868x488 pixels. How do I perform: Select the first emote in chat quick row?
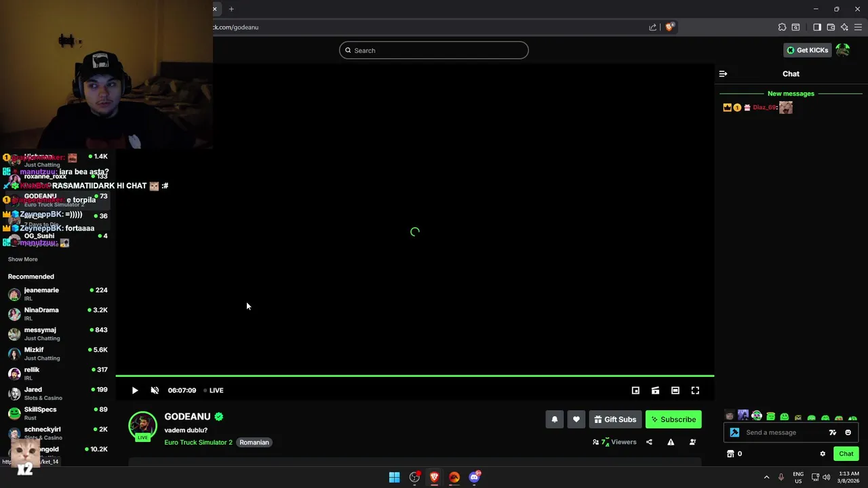coord(730,416)
